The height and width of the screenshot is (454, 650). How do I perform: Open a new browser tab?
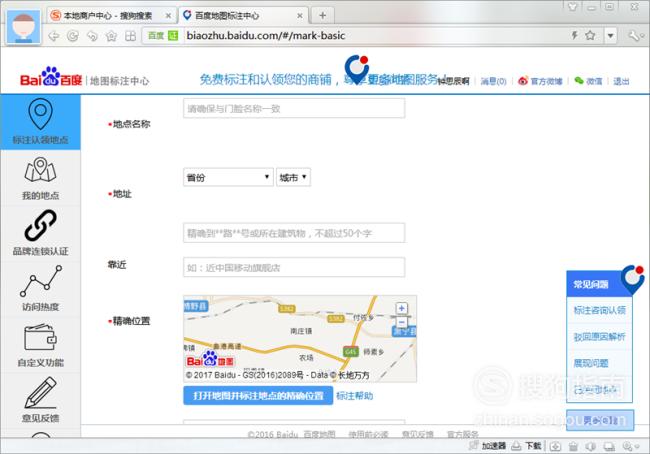[323, 16]
